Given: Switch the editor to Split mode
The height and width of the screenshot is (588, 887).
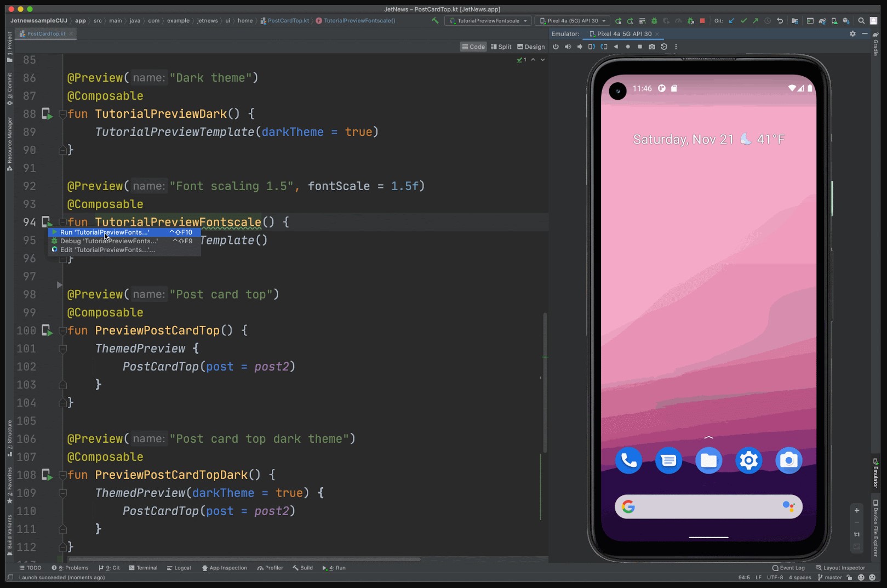Looking at the screenshot, I should point(501,47).
